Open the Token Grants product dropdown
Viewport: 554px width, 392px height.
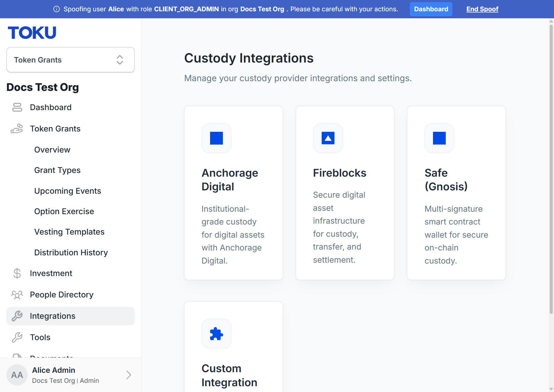click(x=70, y=60)
